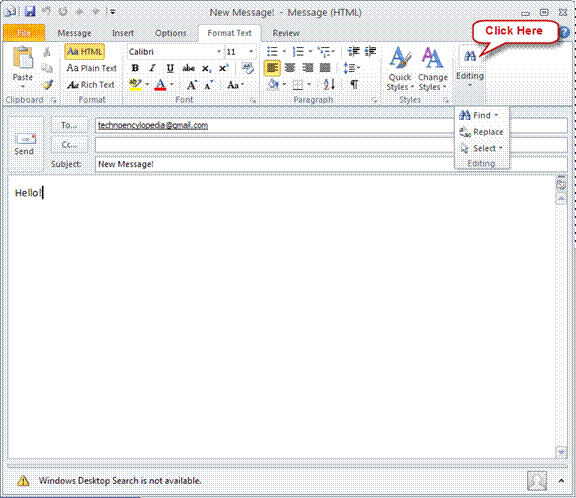Toggle Align Text Right
576x498 pixels.
[x=308, y=68]
